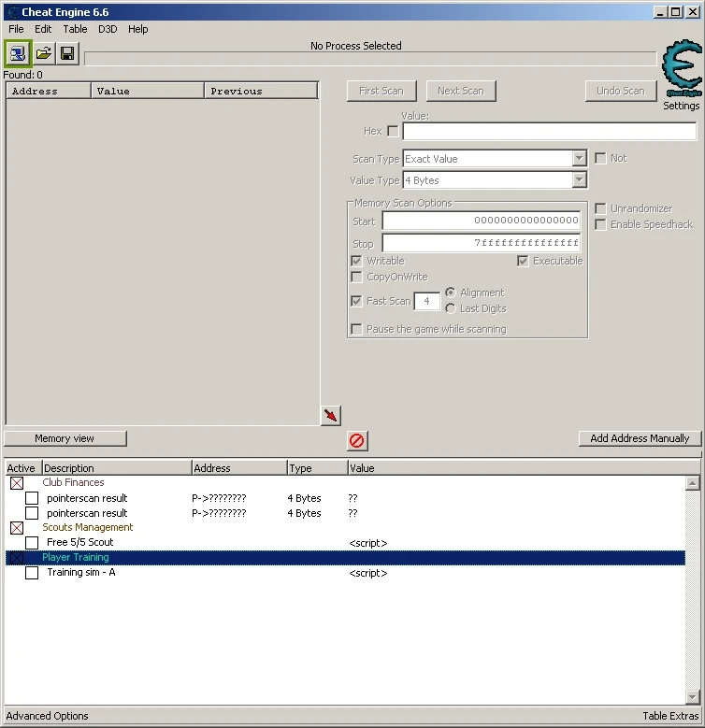
Task: Open the Value Type dropdown
Action: coord(579,180)
